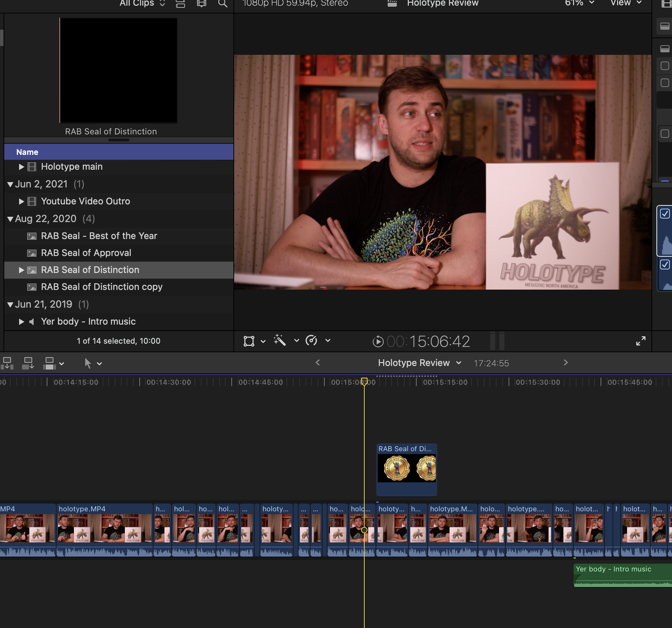672x628 pixels.
Task: Click image icon for Best of the Year
Action: [32, 236]
